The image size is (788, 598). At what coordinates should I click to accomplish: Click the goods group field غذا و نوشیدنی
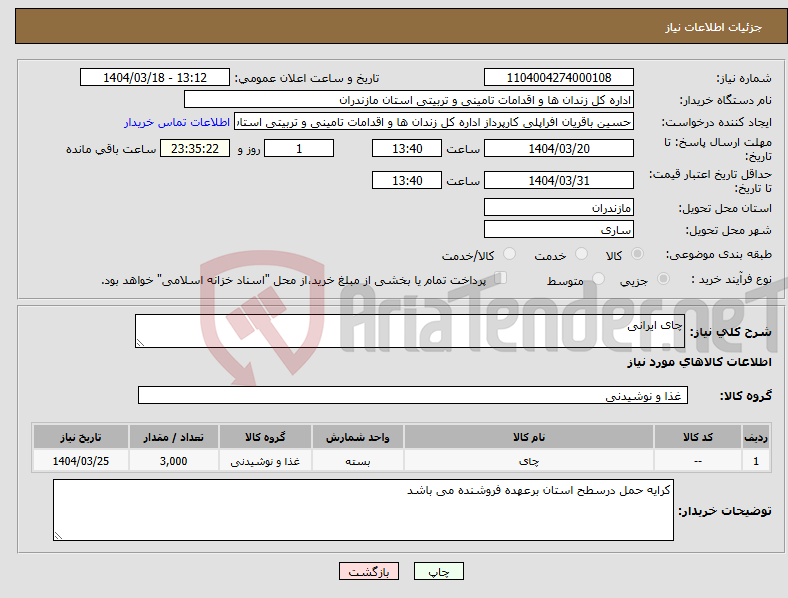click(413, 395)
